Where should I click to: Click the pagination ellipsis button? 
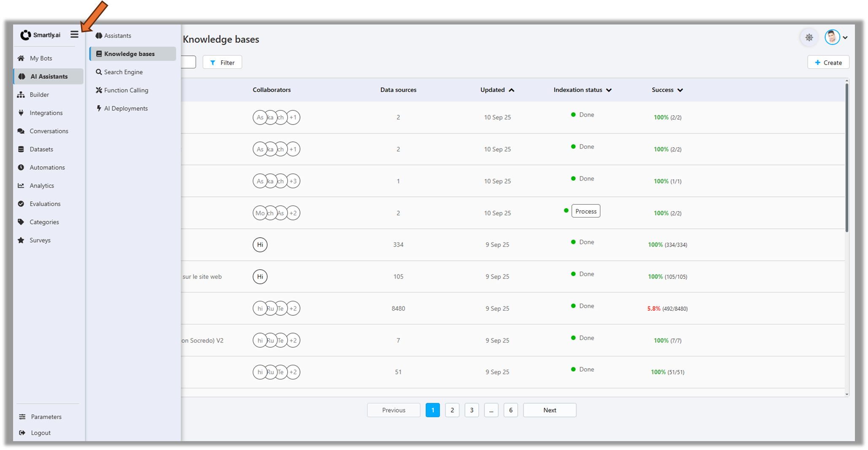491,410
